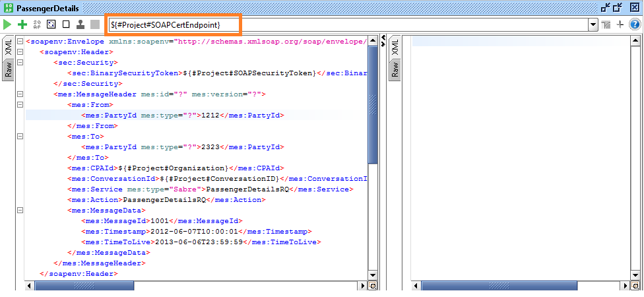The height and width of the screenshot is (297, 644).
Task: Add request to TestCase with green plus
Action: coord(22,24)
